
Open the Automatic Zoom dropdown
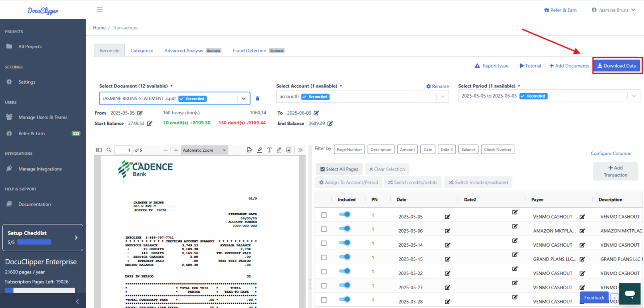pyautogui.click(x=205, y=150)
